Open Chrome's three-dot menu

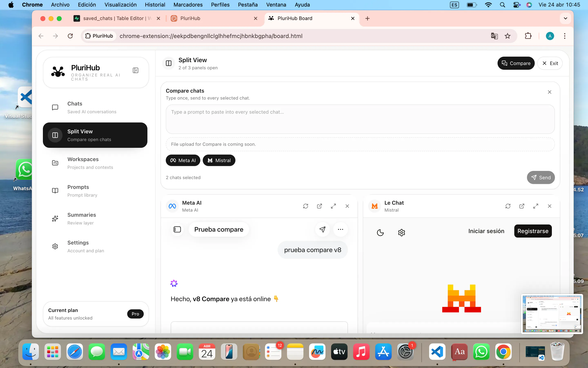(x=565, y=36)
